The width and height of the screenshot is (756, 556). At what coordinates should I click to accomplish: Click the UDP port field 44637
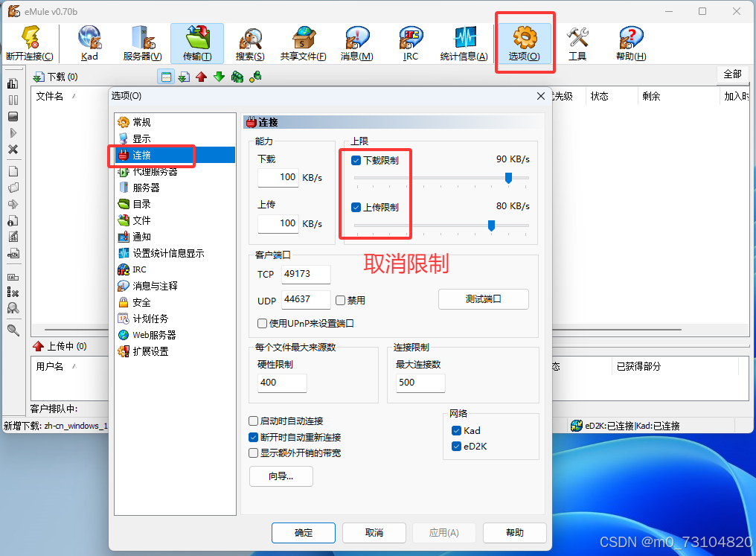pyautogui.click(x=306, y=299)
